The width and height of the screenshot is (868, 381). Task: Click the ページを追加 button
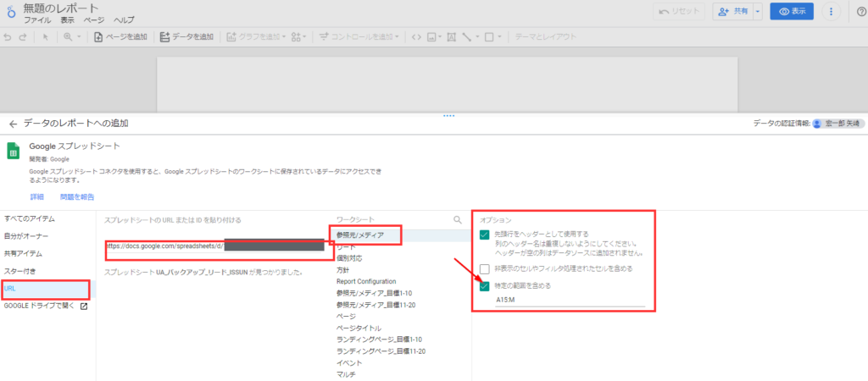pyautogui.click(x=120, y=37)
